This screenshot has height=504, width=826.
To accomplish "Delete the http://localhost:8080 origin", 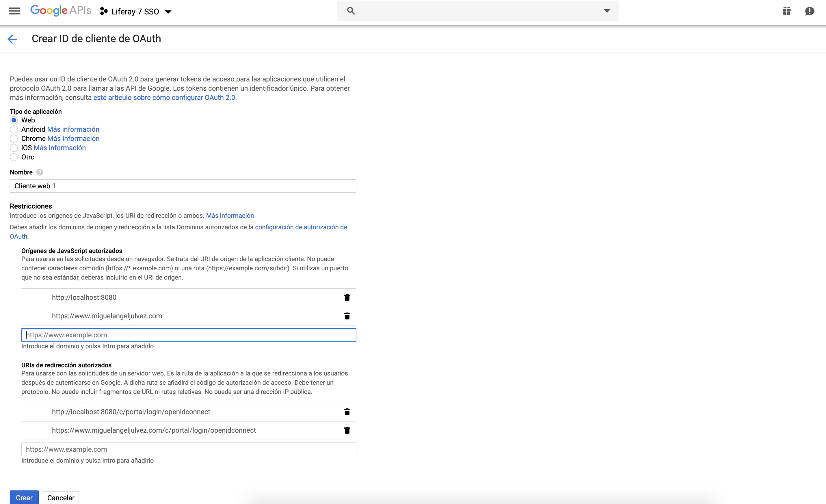I will click(x=347, y=297).
